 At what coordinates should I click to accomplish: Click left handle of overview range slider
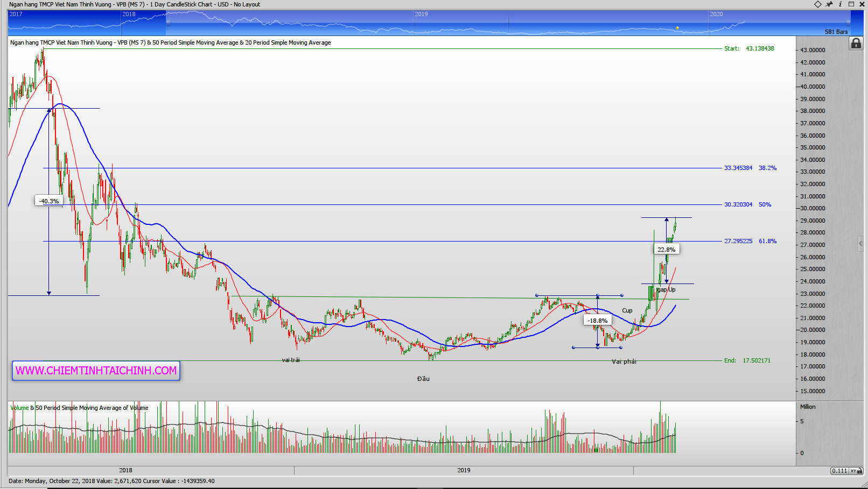[168, 23]
